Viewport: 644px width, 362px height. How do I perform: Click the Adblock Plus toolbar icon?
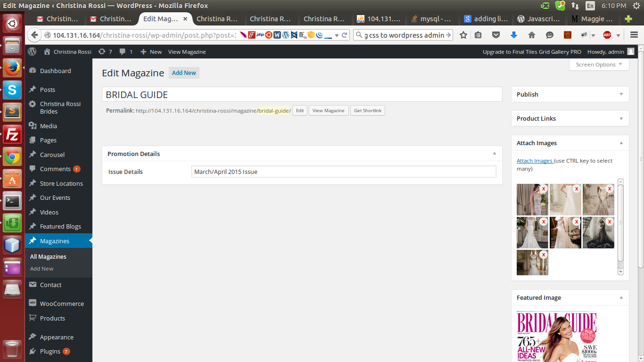(607, 35)
